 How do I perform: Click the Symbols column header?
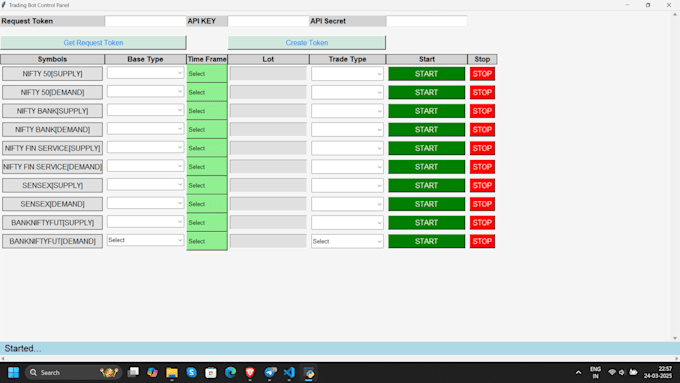pyautogui.click(x=52, y=59)
